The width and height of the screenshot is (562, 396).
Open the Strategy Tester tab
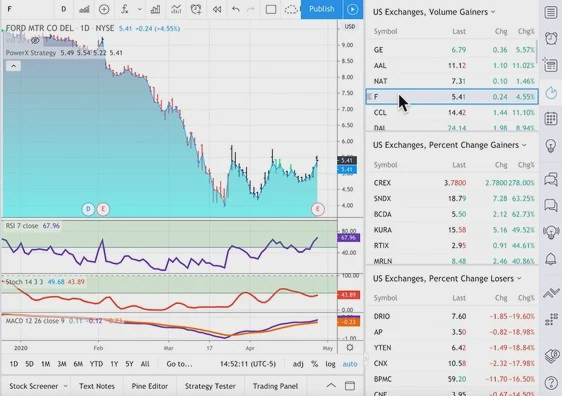pos(210,386)
